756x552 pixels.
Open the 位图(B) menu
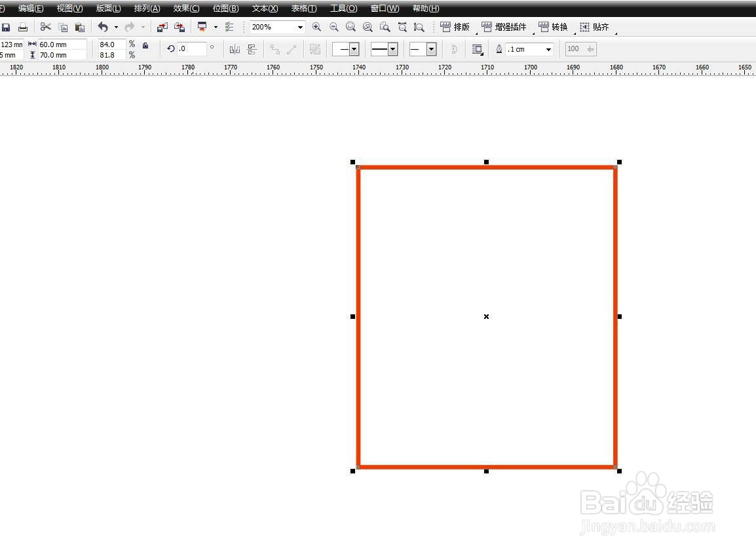(x=225, y=9)
